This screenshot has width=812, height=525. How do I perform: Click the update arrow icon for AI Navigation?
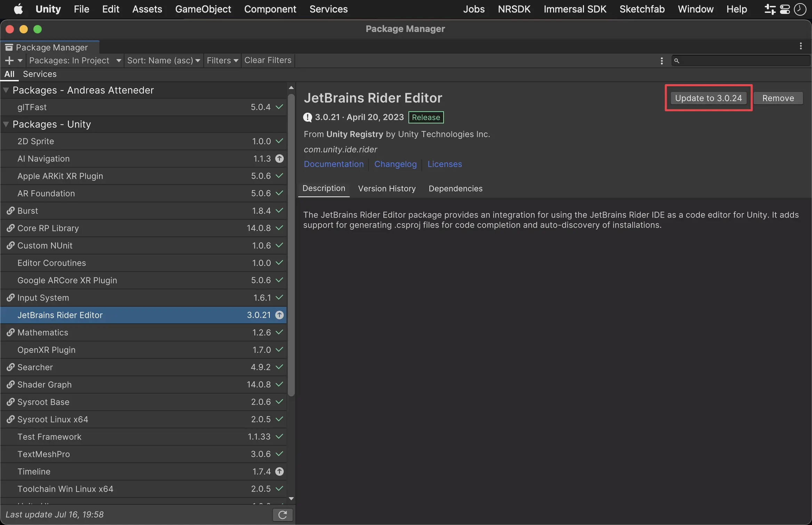(x=279, y=159)
